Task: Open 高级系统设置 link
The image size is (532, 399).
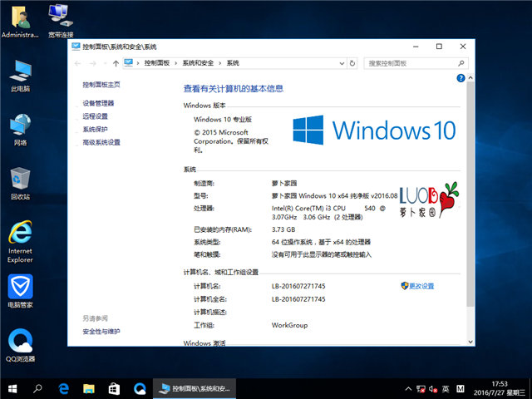Action: click(101, 142)
